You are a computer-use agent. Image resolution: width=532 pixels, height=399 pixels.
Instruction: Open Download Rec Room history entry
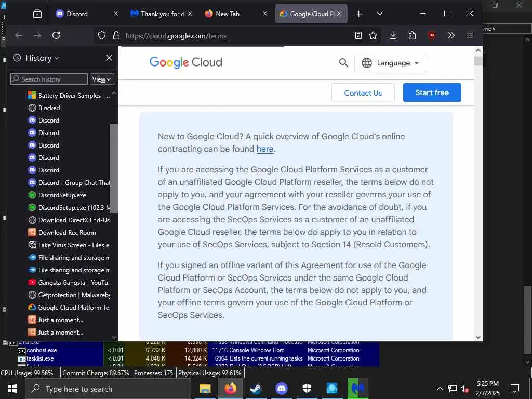click(x=62, y=233)
